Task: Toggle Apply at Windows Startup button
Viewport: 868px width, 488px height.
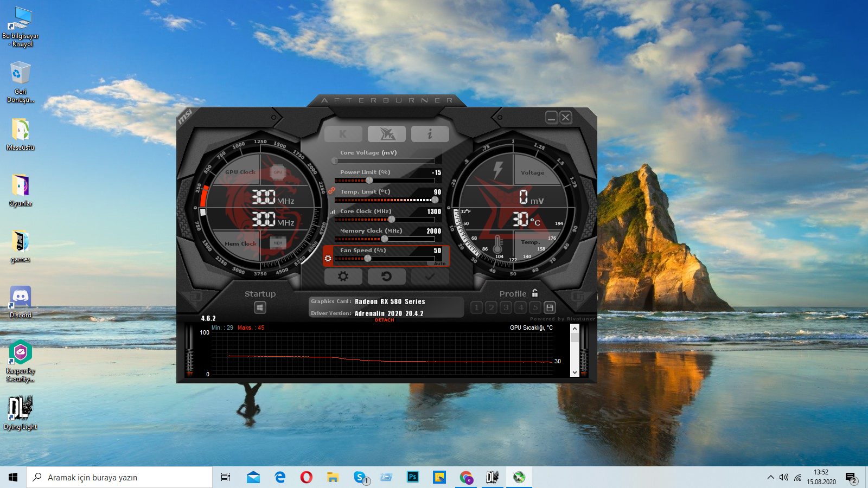Action: point(260,307)
